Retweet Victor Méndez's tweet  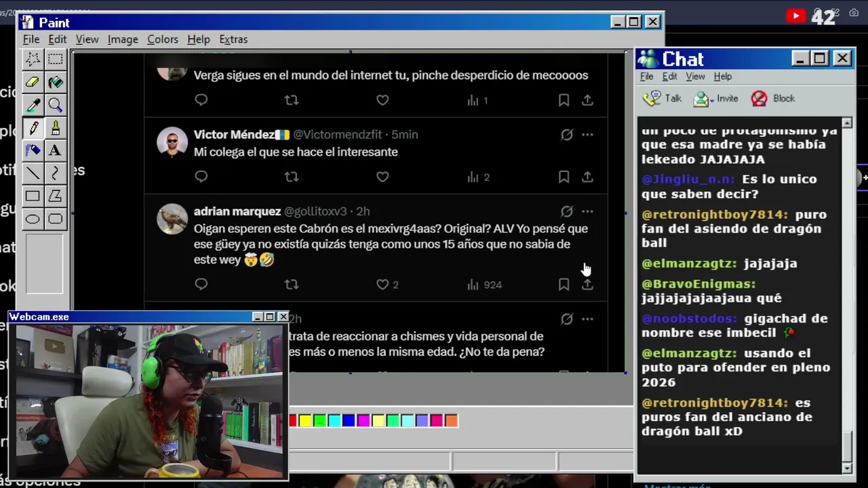(x=292, y=177)
